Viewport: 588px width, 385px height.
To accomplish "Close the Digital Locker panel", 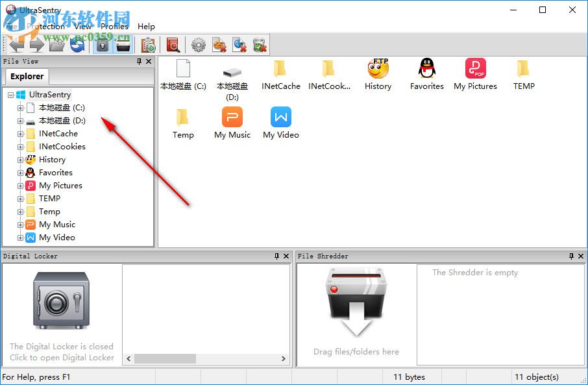I will point(286,256).
